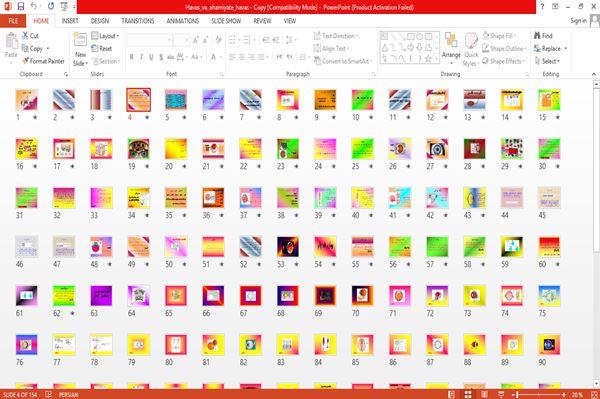Viewport: 600px width, 399px height.
Task: Open Quick Styles gallery
Action: (x=471, y=50)
